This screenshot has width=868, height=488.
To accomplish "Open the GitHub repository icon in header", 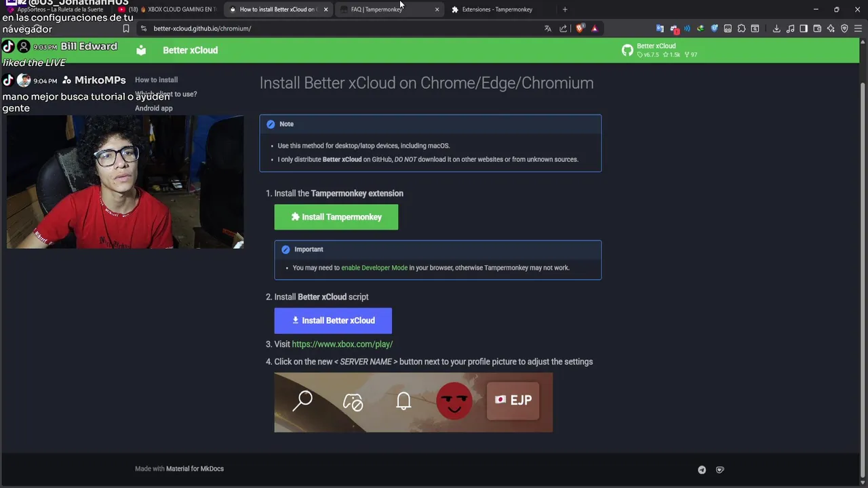I will coord(627,50).
